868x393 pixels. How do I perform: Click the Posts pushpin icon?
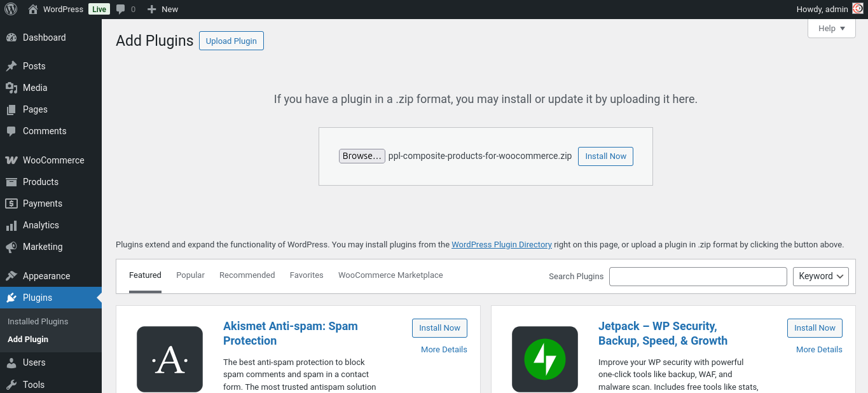[11, 66]
